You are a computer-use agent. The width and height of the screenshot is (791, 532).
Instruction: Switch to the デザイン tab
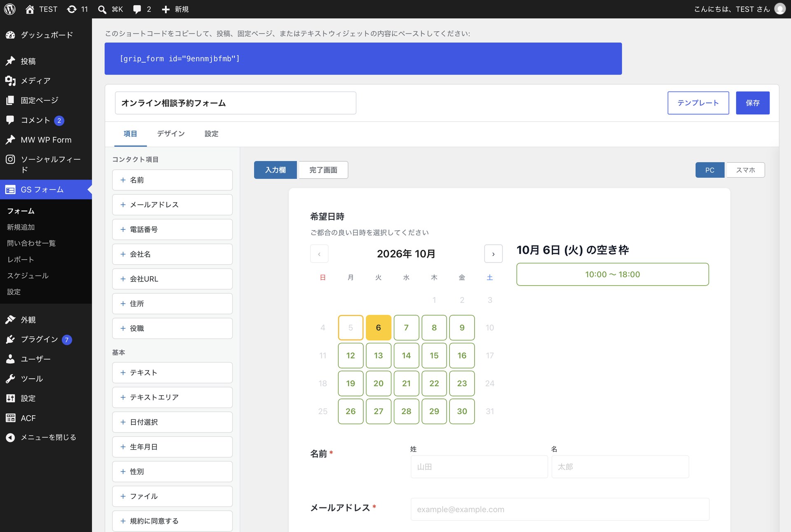point(171,134)
